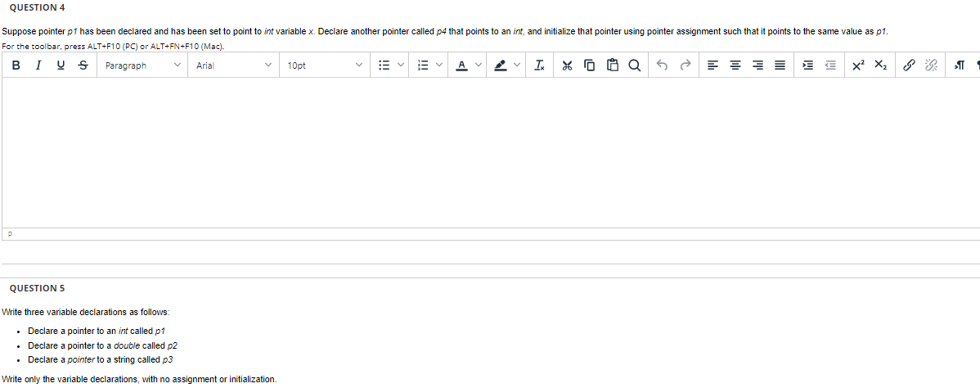Toggle subscript formatting
The width and height of the screenshot is (980, 388).
880,65
